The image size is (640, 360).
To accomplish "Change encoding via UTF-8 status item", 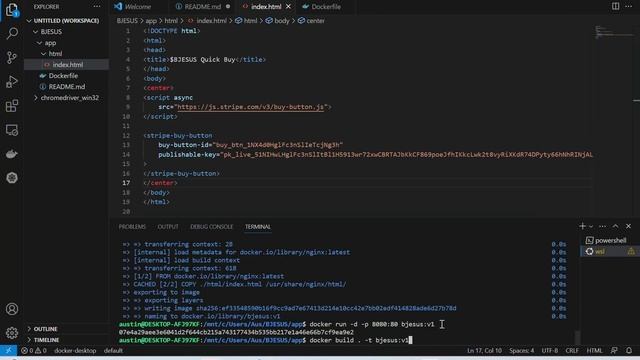I will click(549, 350).
